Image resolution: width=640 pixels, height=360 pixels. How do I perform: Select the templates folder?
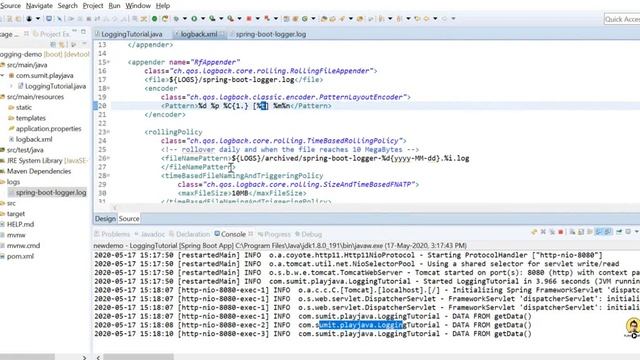pyautogui.click(x=31, y=118)
